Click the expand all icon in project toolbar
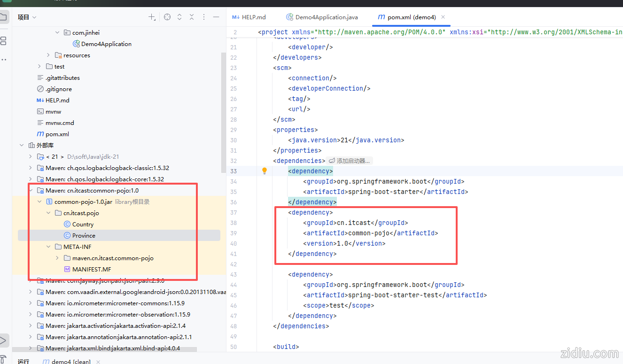The height and width of the screenshot is (364, 623). tap(179, 17)
